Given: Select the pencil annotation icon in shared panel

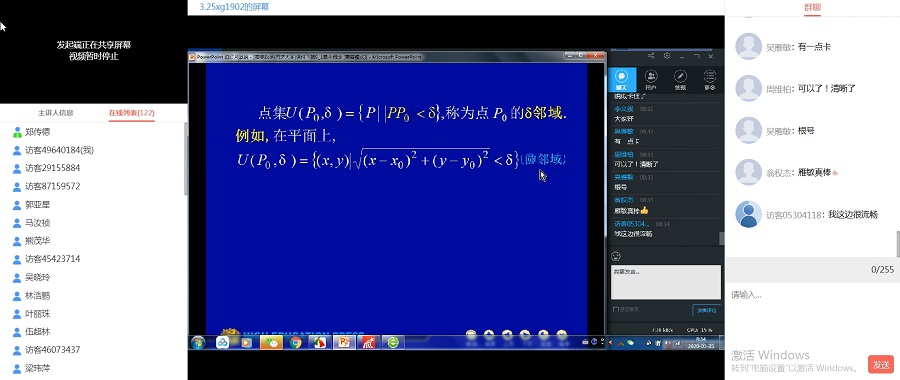Looking at the screenshot, I should point(680,80).
